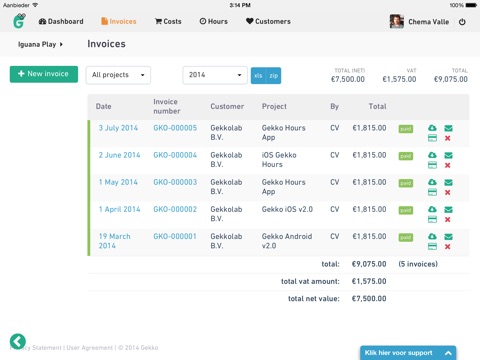Open the Chema Valle user name

(x=429, y=22)
